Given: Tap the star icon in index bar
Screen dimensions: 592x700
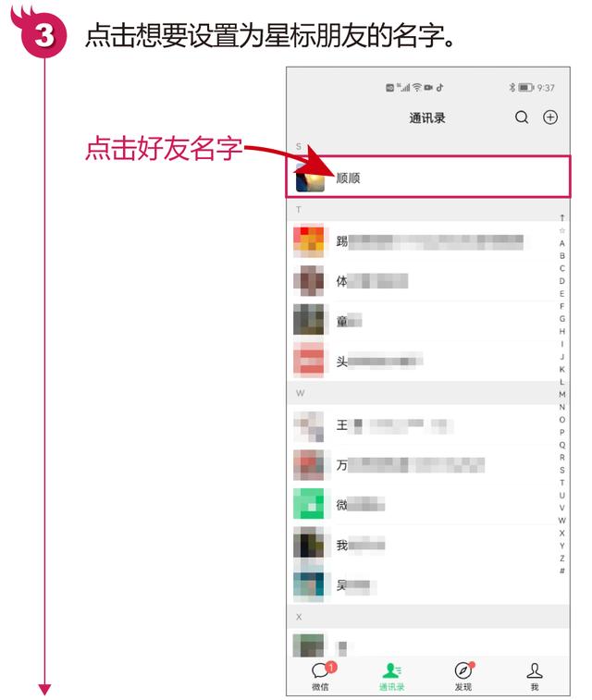Looking at the screenshot, I should coord(562,231).
